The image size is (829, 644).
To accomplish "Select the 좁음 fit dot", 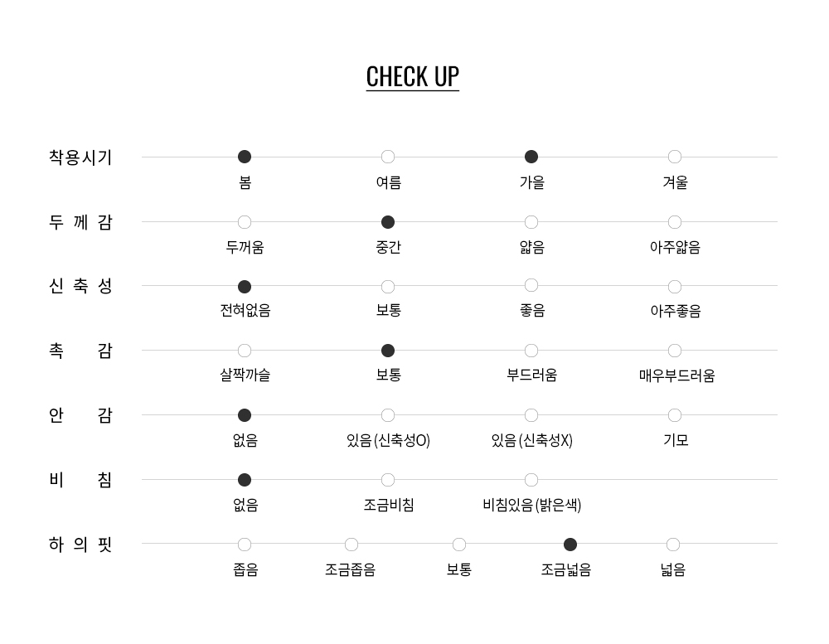I will (245, 545).
